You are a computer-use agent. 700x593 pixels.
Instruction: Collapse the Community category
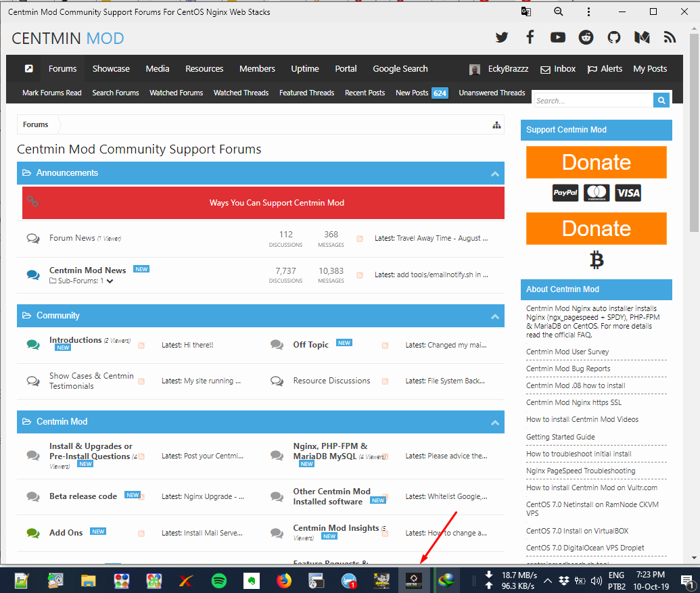(x=495, y=316)
